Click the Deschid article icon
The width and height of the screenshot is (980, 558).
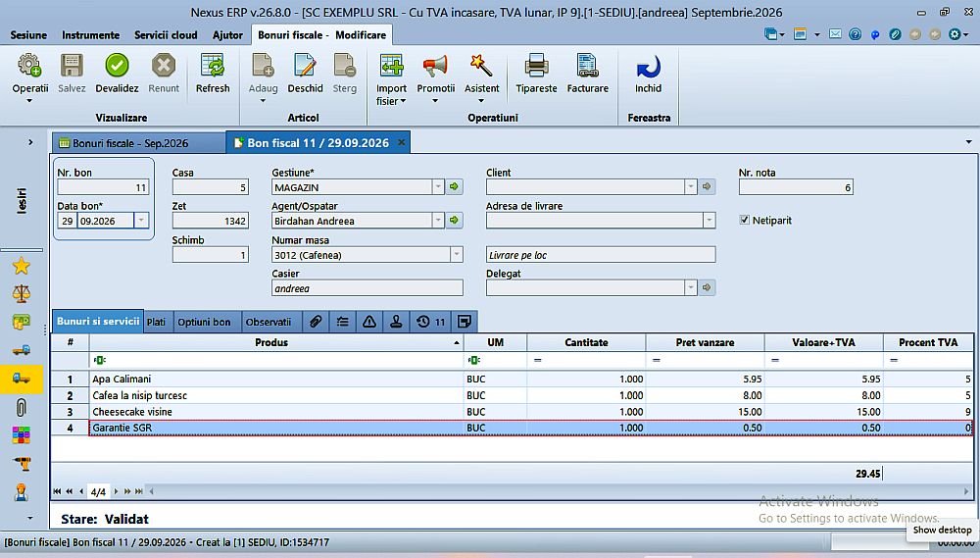[305, 66]
